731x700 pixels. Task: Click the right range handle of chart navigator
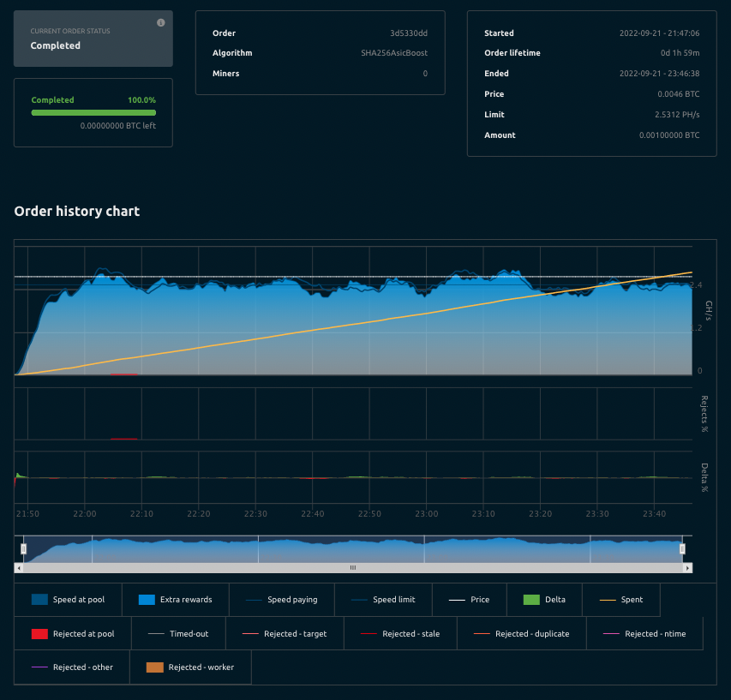click(x=683, y=548)
